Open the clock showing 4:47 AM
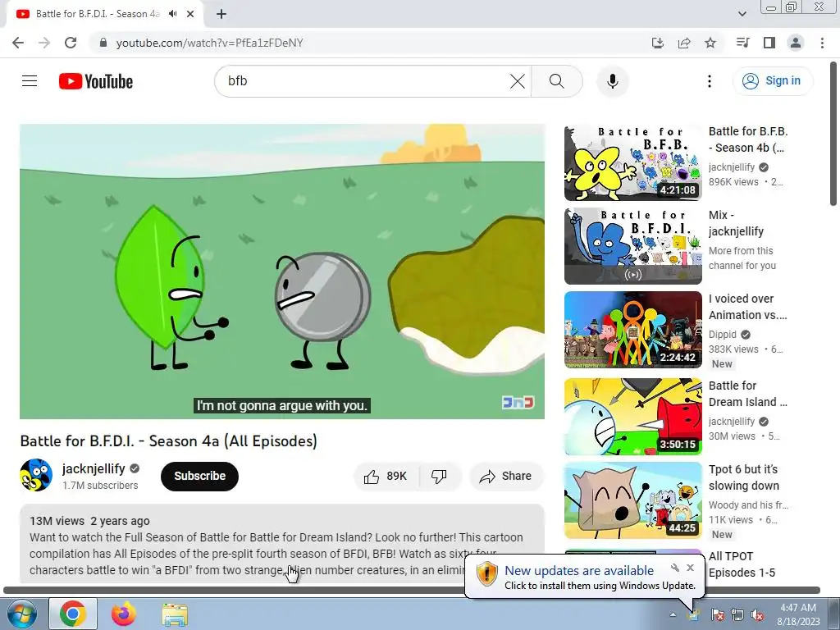Screen dimensions: 840x630 pos(798,614)
